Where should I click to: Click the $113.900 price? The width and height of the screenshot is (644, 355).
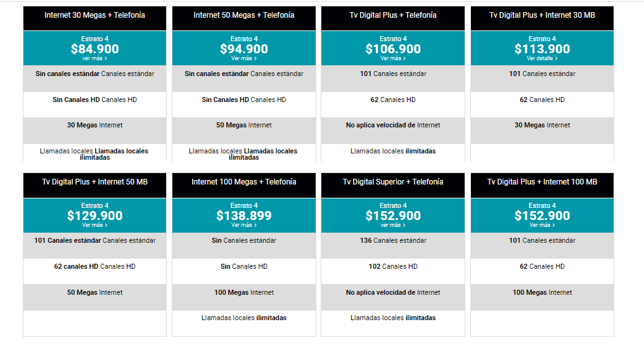(542, 49)
